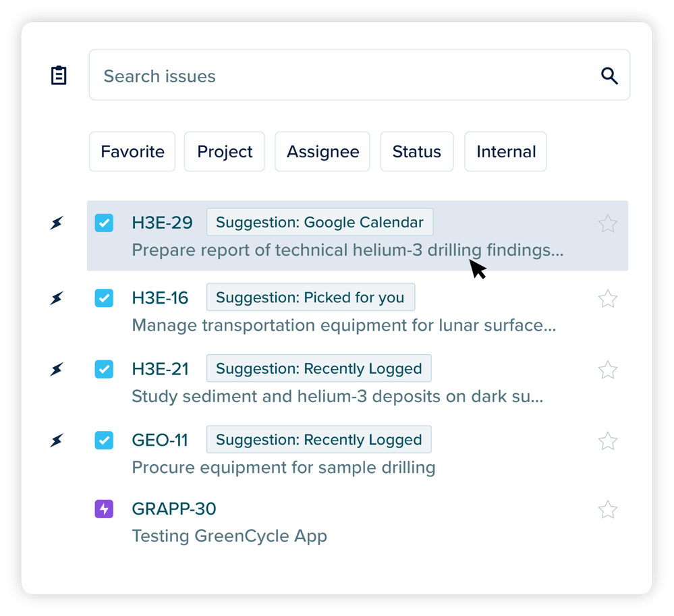Open the Testing GreenCycle App issue
The width and height of the screenshot is (674, 616).
click(x=229, y=536)
